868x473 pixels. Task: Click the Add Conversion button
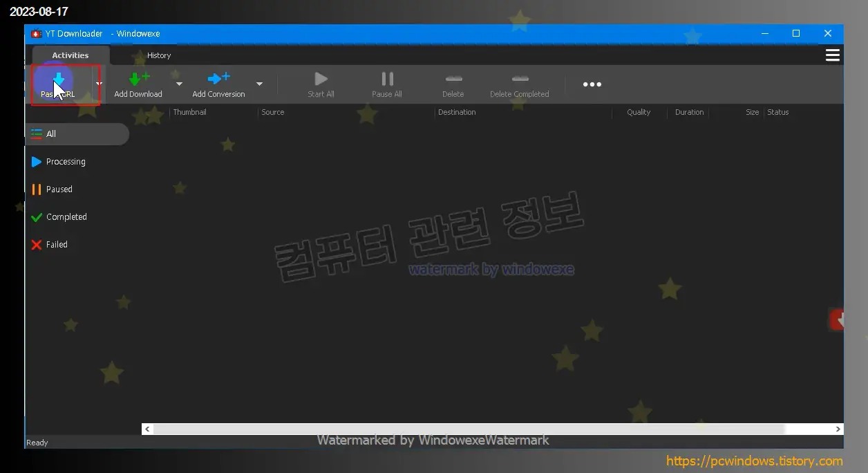tap(218, 85)
